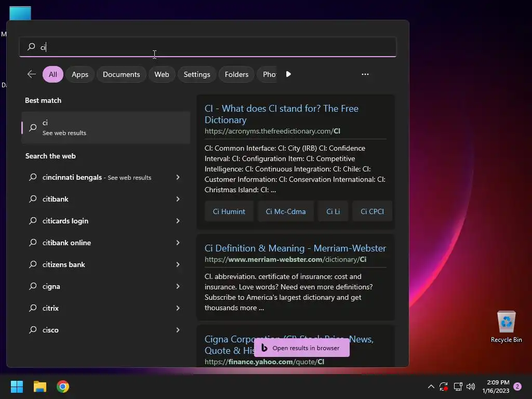Expand the cincinnati bengals suggestion arrow

pyautogui.click(x=178, y=177)
